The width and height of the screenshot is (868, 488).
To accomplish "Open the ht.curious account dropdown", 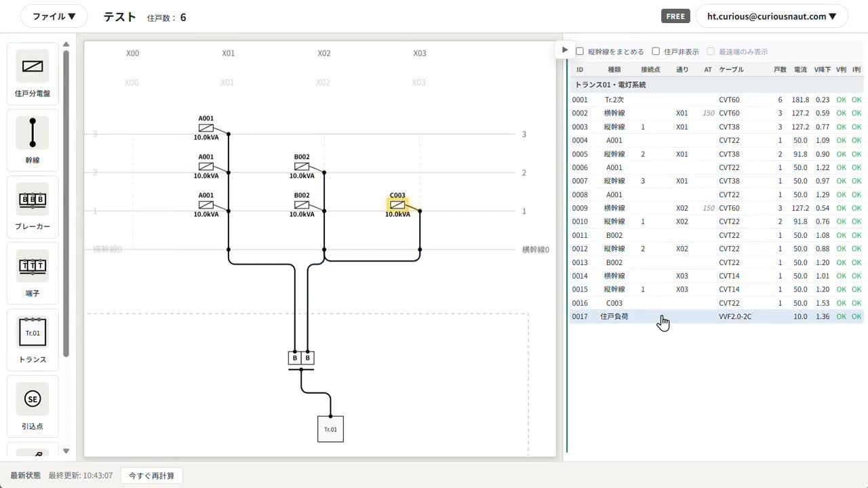I will 772,16.
